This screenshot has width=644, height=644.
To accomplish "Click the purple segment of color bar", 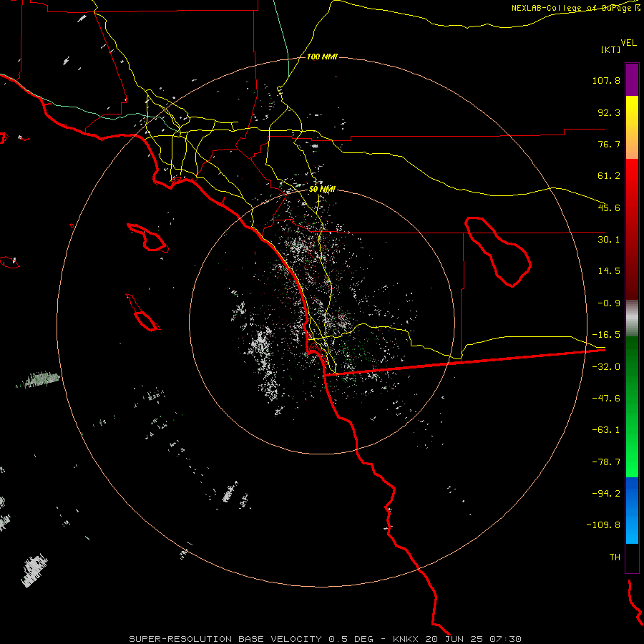I will coord(632,79).
